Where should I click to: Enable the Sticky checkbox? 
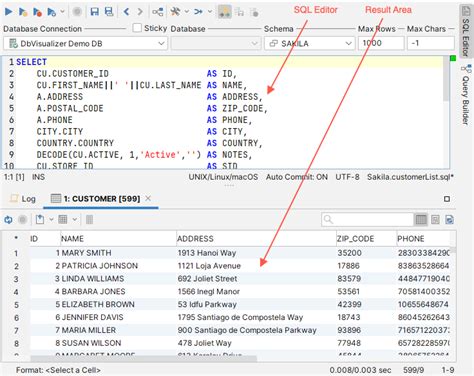(x=137, y=28)
